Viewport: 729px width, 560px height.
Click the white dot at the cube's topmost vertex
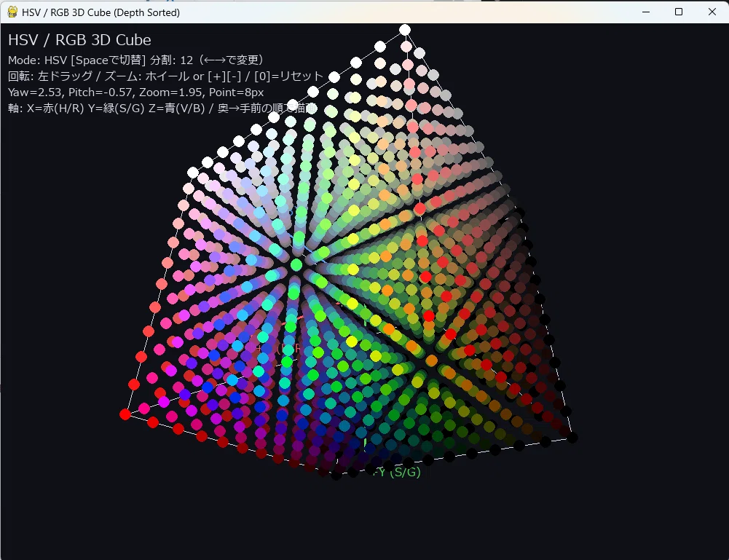coord(405,30)
